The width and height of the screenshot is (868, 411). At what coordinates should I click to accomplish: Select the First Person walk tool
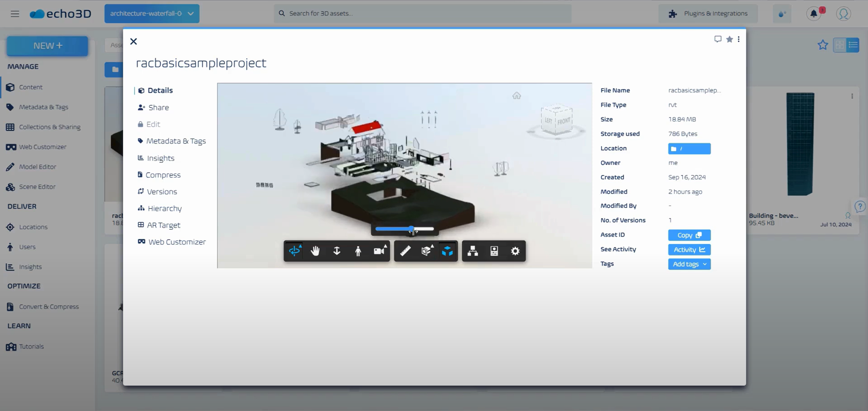358,251
